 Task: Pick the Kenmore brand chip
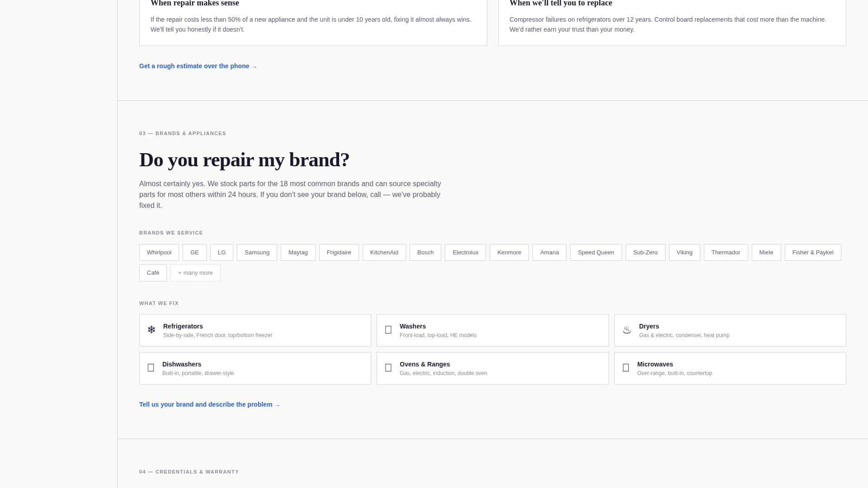point(509,253)
